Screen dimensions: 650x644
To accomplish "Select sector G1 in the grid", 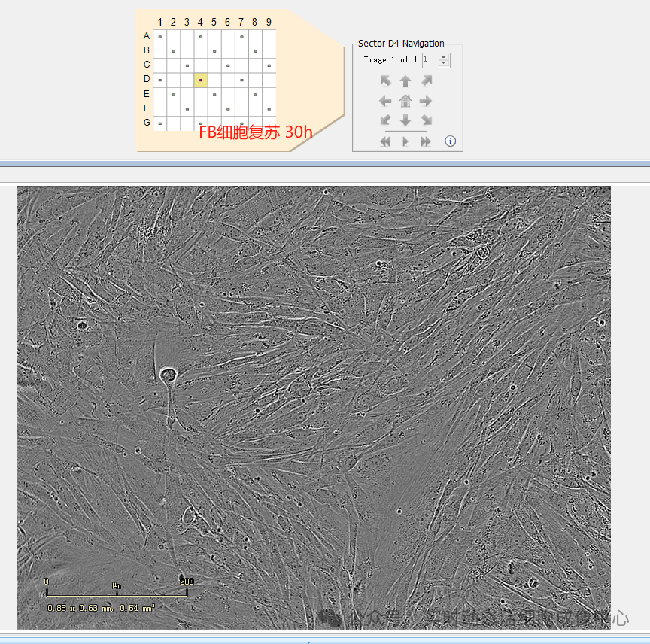I will click(x=160, y=123).
